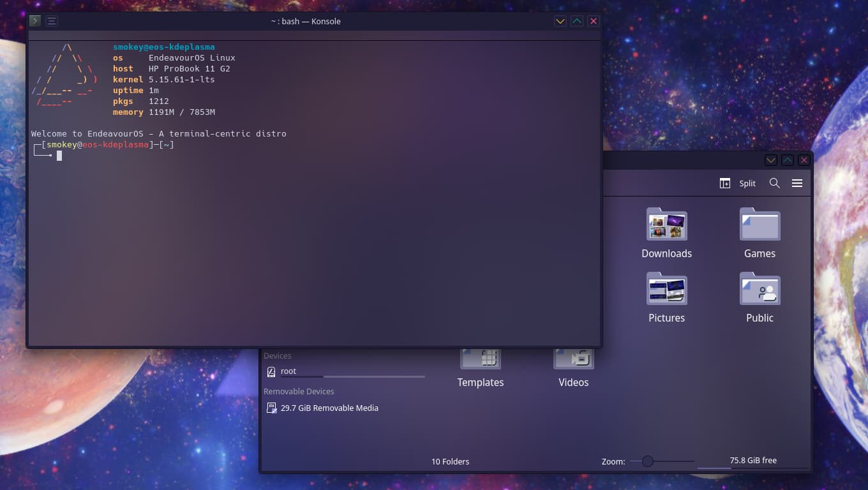Click the removable media card icon
868x490 pixels.
coord(271,408)
